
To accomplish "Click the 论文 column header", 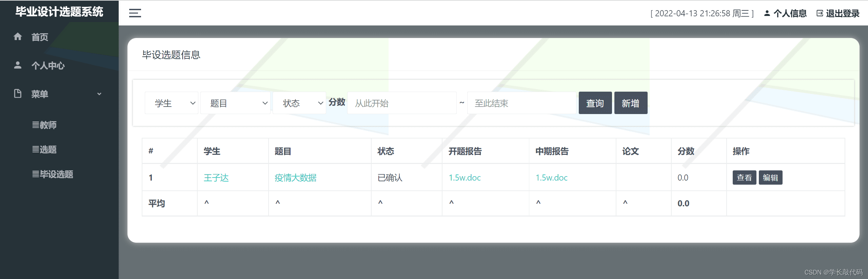I will pos(630,151).
